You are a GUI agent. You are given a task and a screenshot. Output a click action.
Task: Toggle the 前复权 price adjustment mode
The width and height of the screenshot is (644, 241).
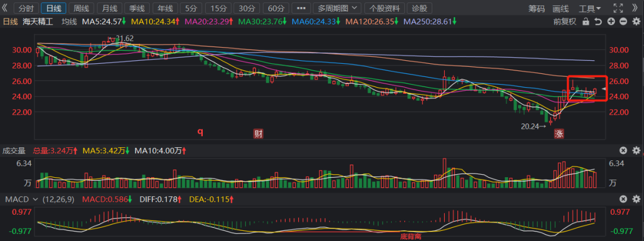565,21
